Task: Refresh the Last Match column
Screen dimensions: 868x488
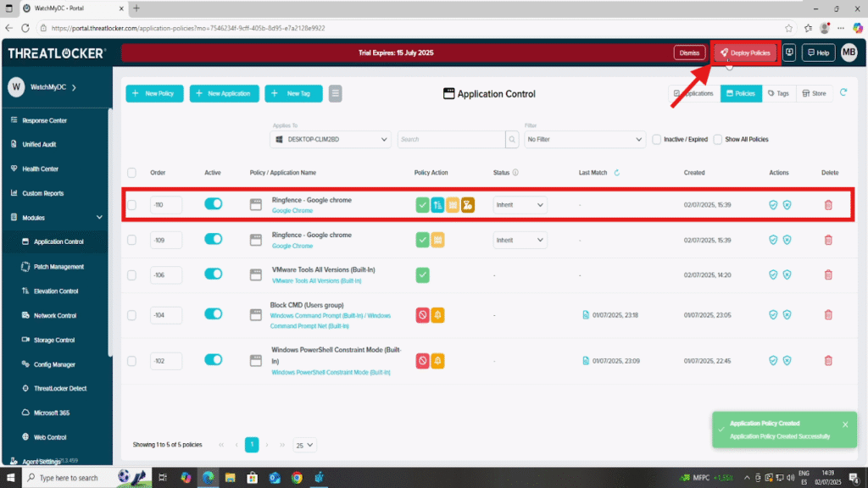Action: point(617,173)
